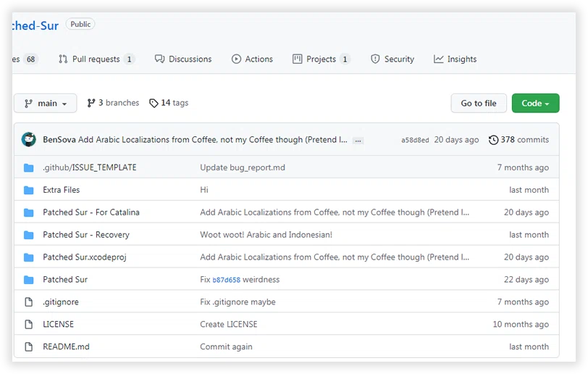Click the Insights graph icon
Screen dimensions: 588x374
tap(438, 59)
